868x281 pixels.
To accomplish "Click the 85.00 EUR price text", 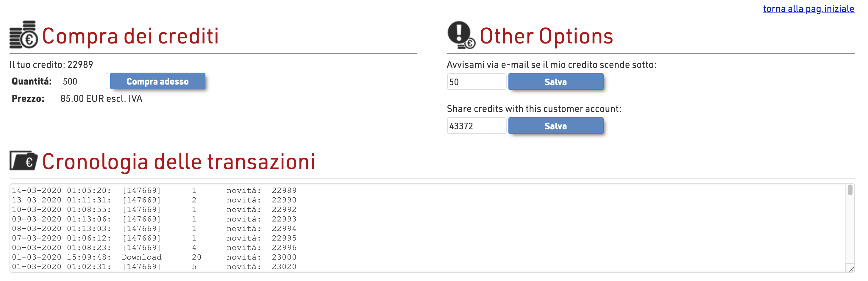I will coord(102,99).
